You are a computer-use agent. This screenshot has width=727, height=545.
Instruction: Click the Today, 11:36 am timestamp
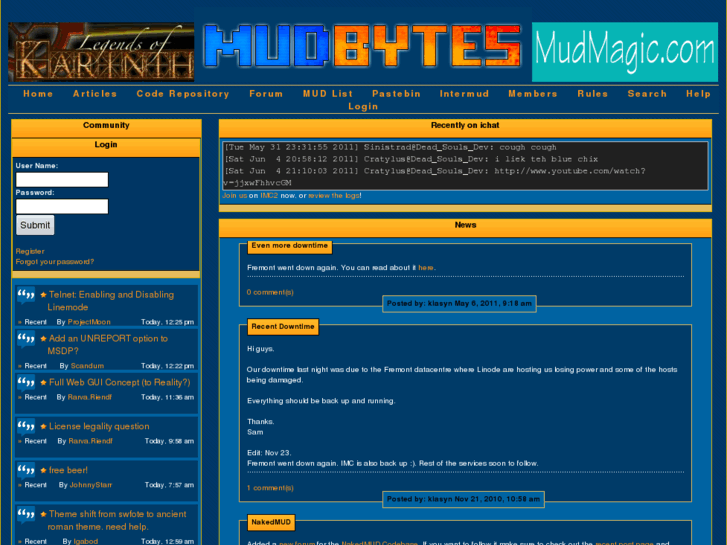167,398
